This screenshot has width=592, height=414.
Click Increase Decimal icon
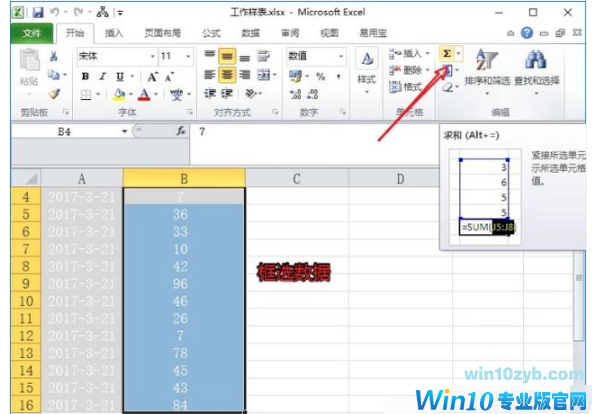[x=295, y=94]
